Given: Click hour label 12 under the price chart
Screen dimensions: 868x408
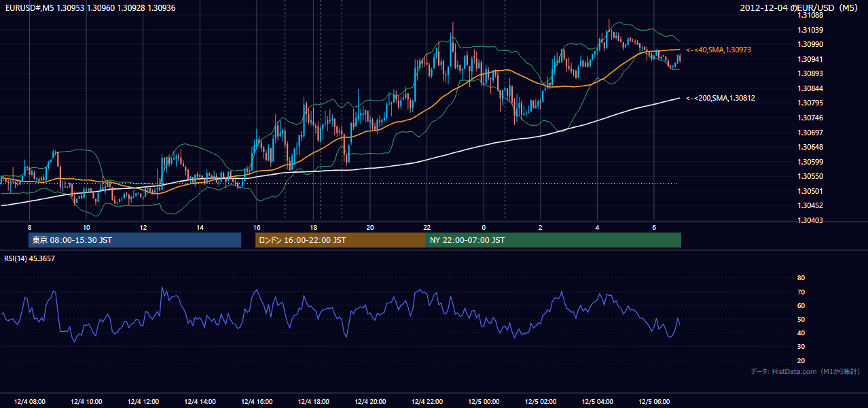Looking at the screenshot, I should click(x=143, y=227).
